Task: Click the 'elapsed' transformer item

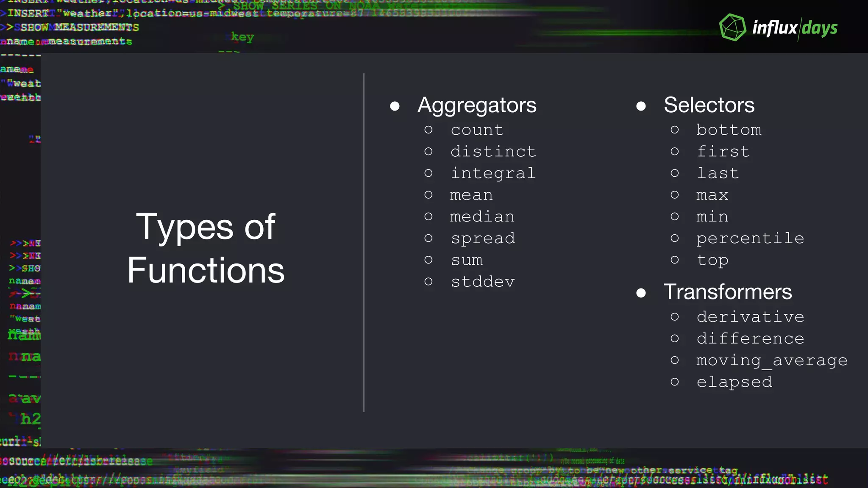Action: (x=734, y=382)
